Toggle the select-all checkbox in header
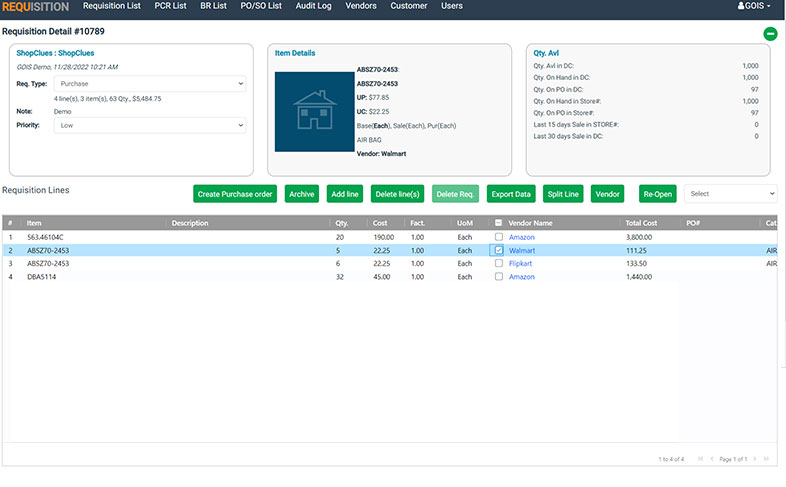This screenshot has height=487, width=786. pos(498,222)
